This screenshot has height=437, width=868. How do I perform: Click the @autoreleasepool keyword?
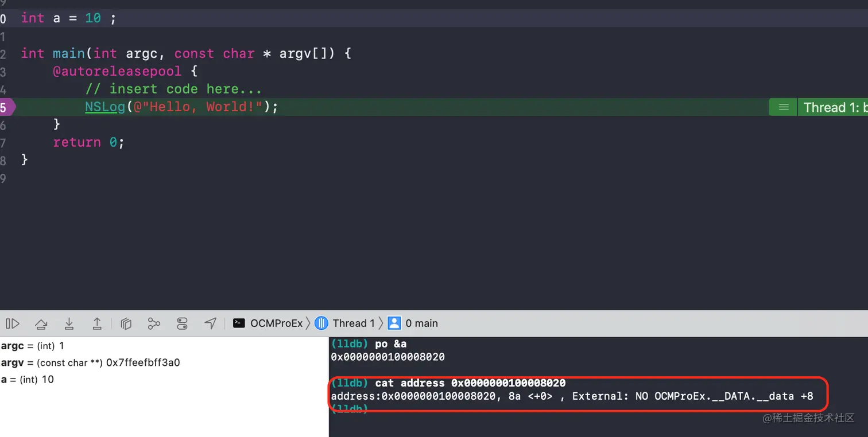point(117,72)
